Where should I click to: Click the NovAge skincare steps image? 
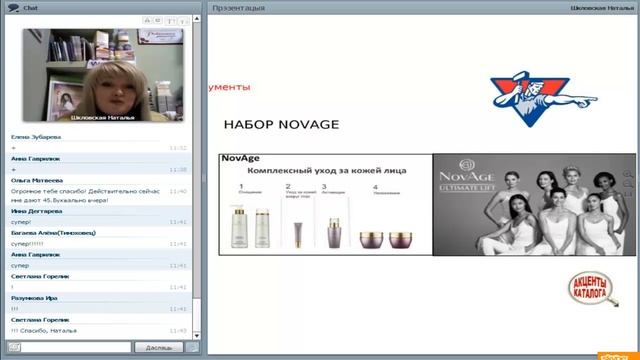[x=326, y=204]
